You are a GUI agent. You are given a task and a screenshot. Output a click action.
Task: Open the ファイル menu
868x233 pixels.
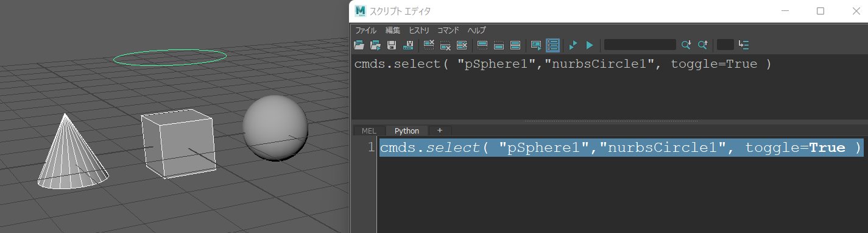[x=366, y=30]
